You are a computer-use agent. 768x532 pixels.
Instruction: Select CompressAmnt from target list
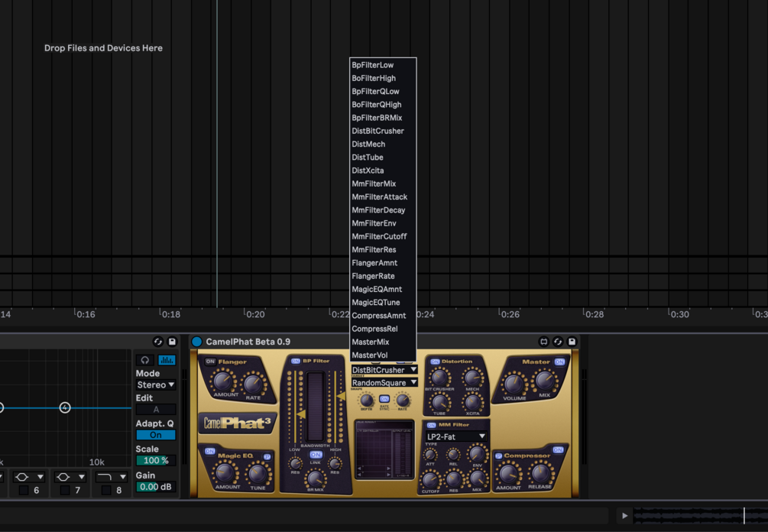pos(383,316)
